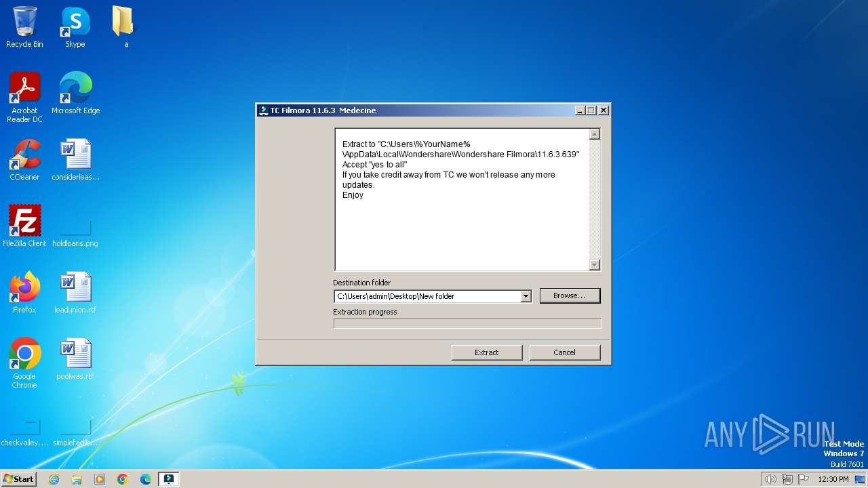
Task: Select the simplefacilit file on desktop
Action: (75, 434)
